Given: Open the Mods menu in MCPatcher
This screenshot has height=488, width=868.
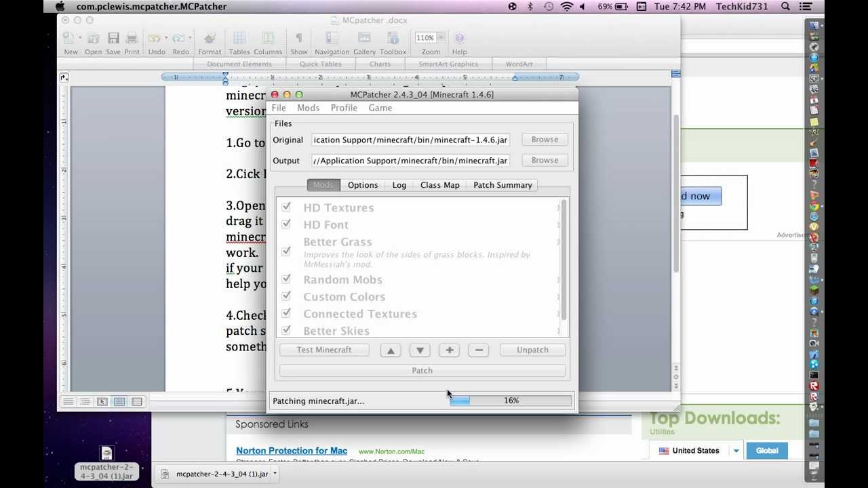Looking at the screenshot, I should (309, 107).
